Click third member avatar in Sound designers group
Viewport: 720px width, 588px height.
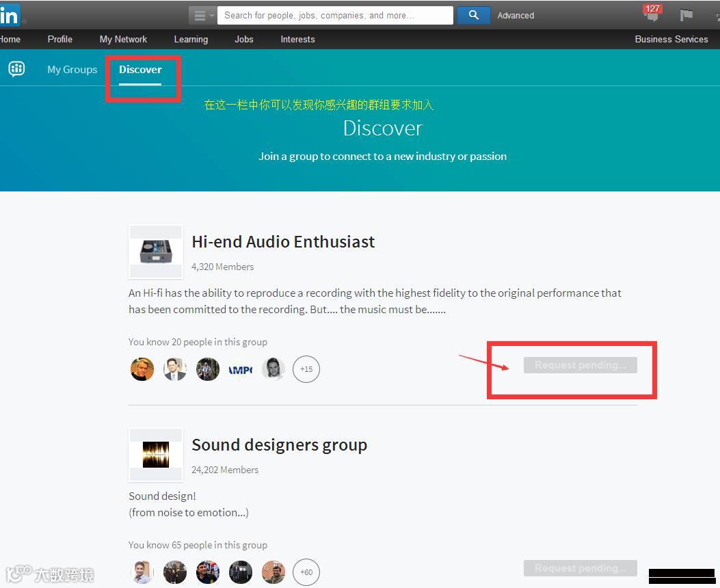tap(208, 572)
